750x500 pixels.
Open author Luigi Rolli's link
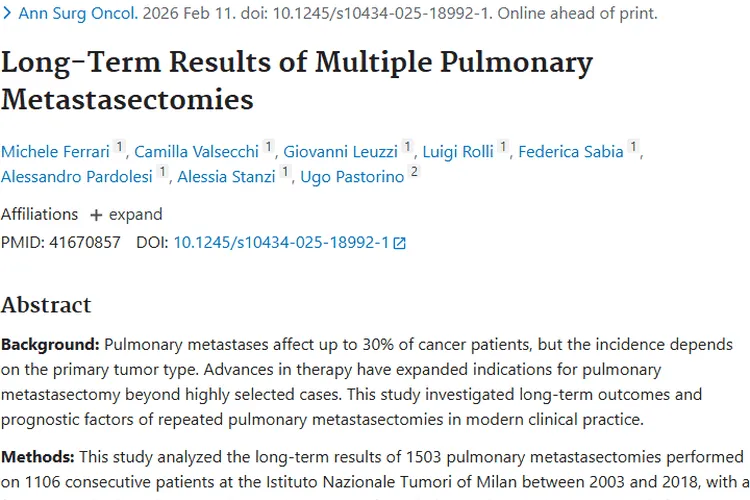[458, 151]
